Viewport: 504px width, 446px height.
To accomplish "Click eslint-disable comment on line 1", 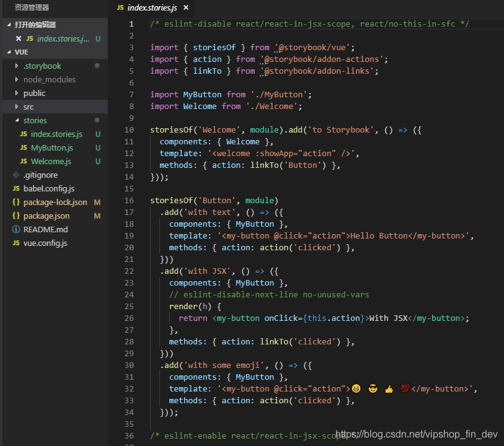I will click(310, 24).
